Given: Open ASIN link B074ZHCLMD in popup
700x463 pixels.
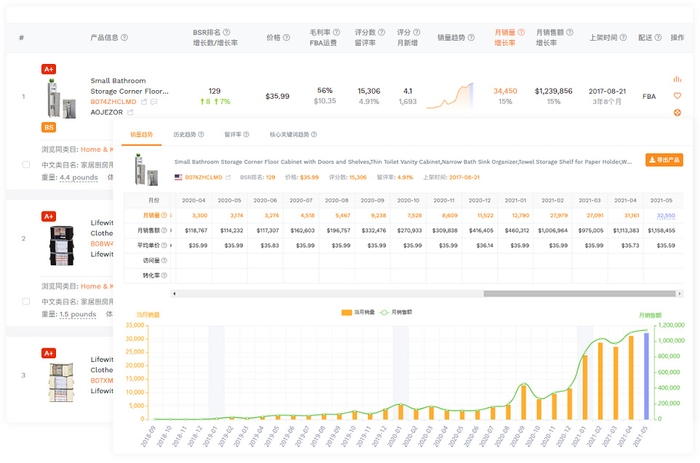Looking at the screenshot, I should (204, 177).
